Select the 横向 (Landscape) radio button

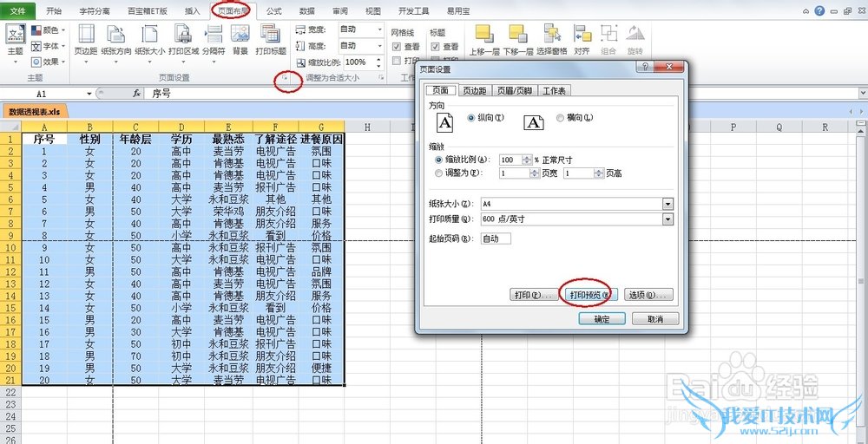560,118
